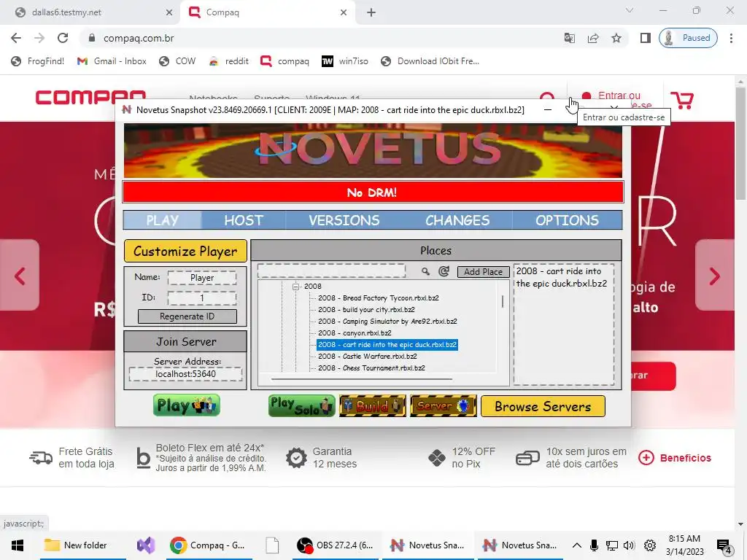Show hidden system tray icons
This screenshot has height=560, width=747.
[576, 545]
